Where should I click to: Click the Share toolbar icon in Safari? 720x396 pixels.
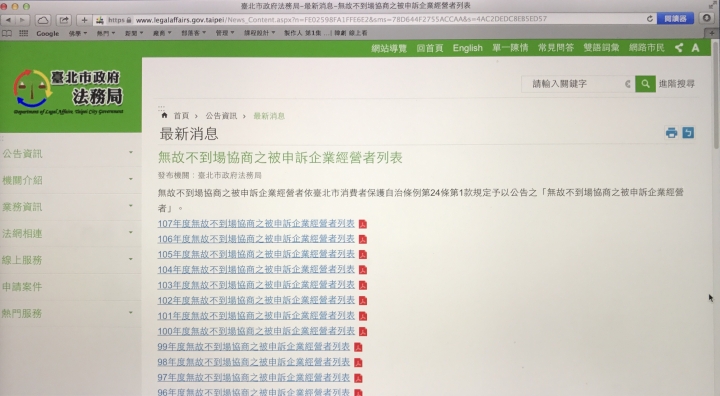point(64,20)
